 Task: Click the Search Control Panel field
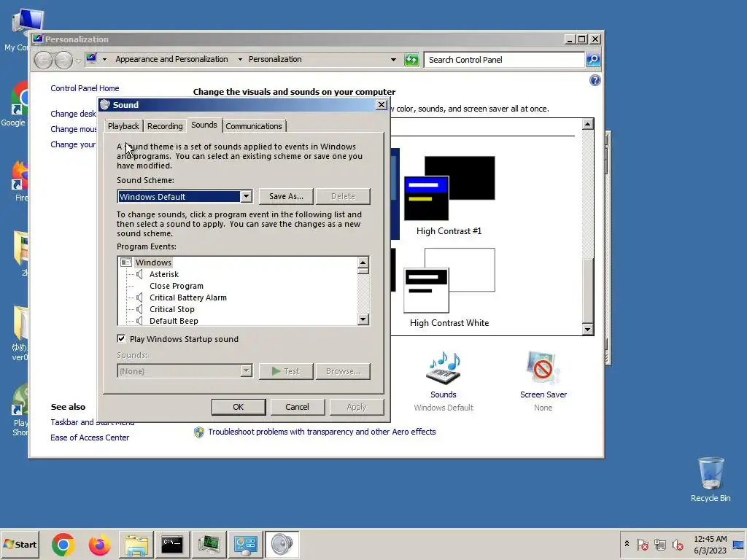[503, 60]
